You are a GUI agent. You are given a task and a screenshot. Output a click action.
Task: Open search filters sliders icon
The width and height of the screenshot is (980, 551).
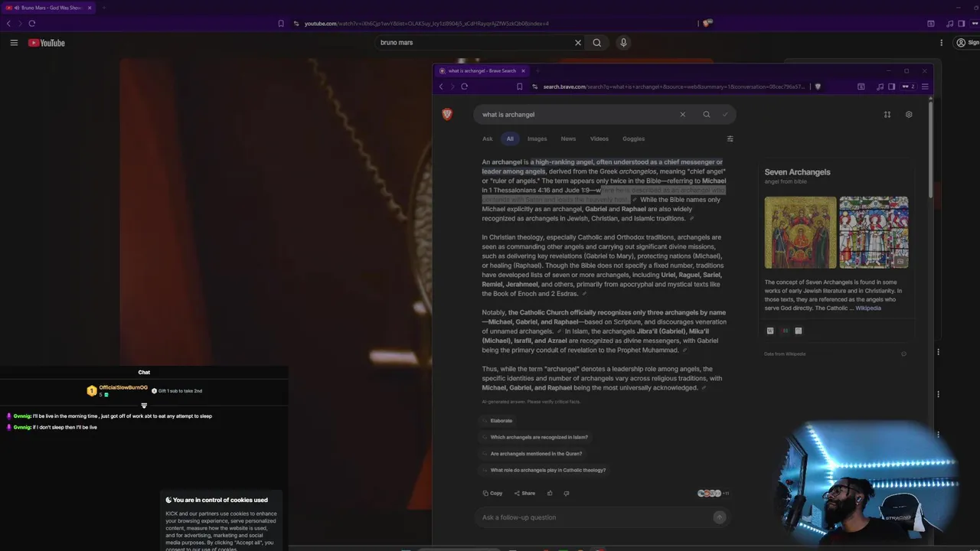[x=730, y=139]
